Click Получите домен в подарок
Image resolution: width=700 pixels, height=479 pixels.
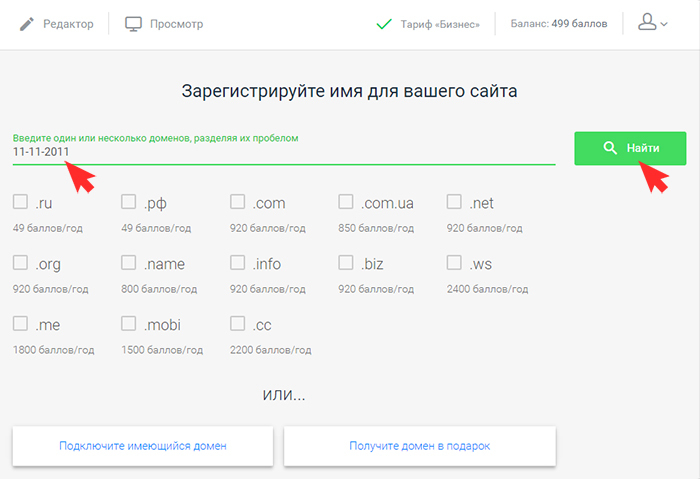pos(420,446)
